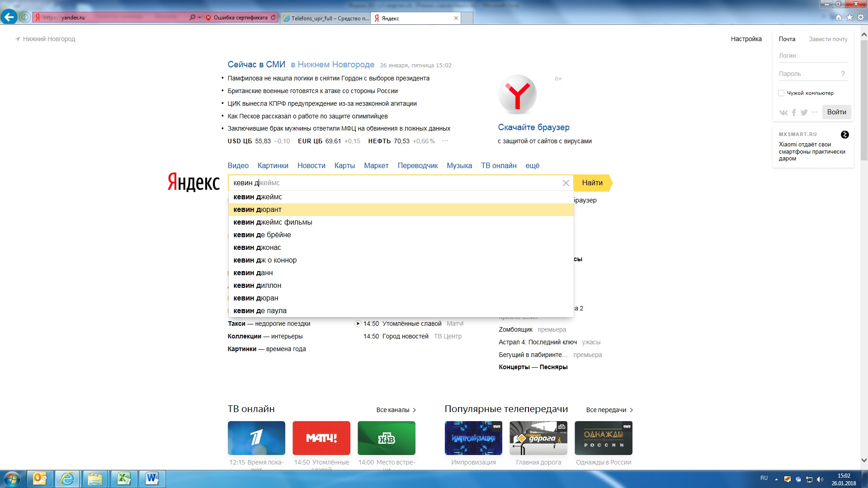
Task: Clear the search box with the X icon
Action: point(566,183)
